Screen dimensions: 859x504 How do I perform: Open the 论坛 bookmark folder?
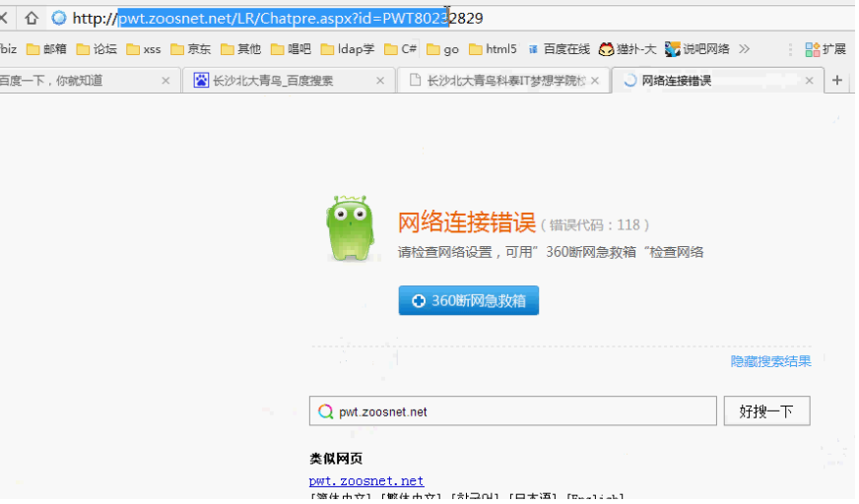(97, 49)
